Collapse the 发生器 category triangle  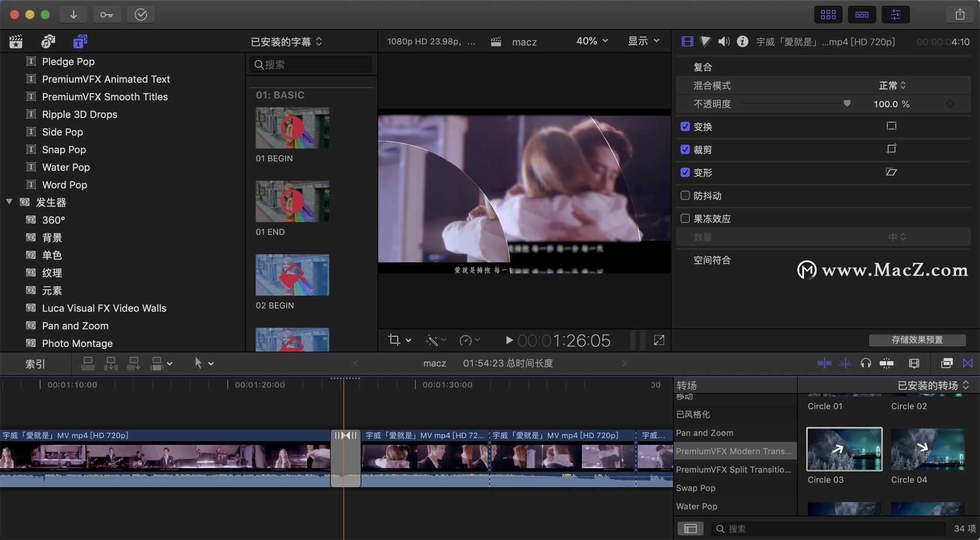tap(9, 202)
